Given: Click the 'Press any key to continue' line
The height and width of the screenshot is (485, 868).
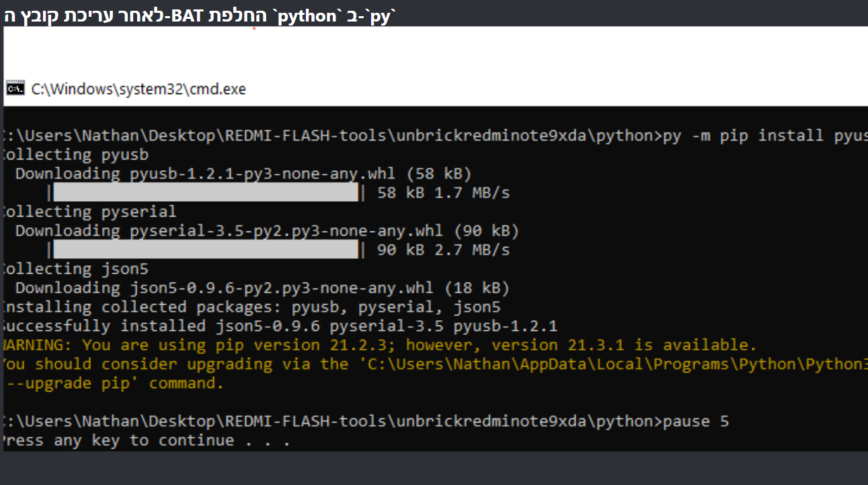Looking at the screenshot, I should pos(147,441).
